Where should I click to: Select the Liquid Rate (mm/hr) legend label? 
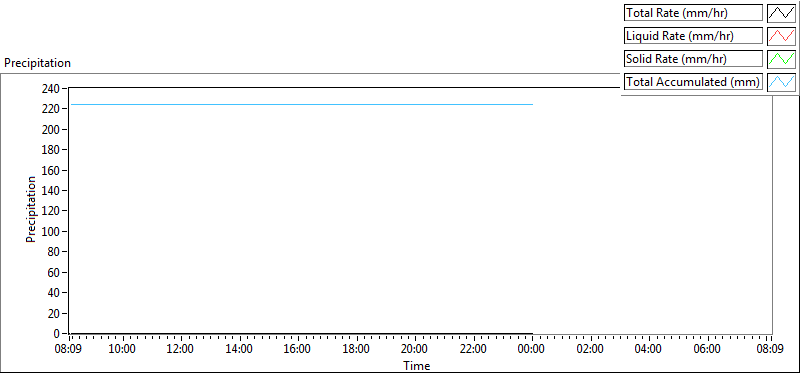pos(693,36)
